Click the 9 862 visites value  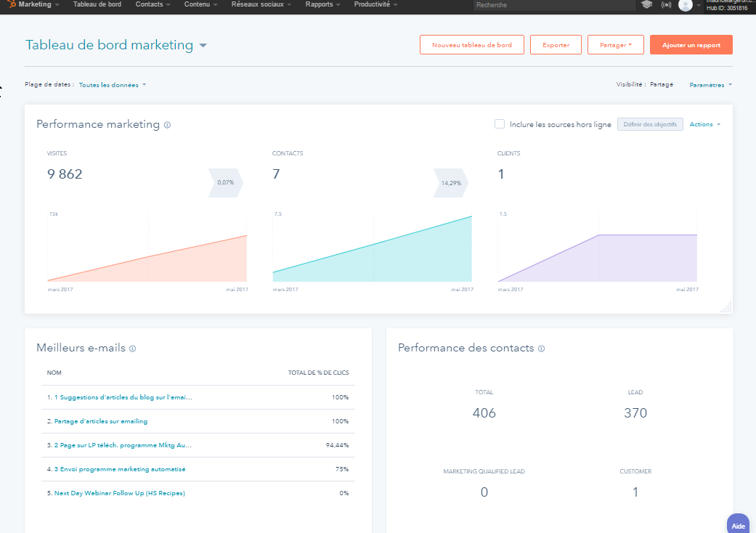pyautogui.click(x=65, y=174)
